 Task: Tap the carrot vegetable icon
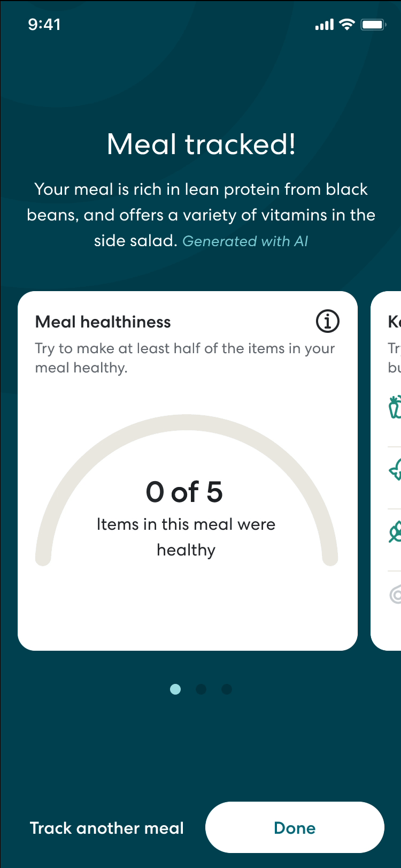pos(395,407)
